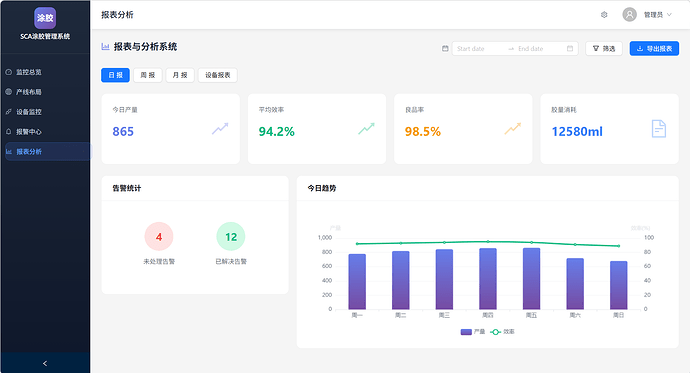Click the 865 production value
This screenshot has height=373, width=690.
coord(123,132)
